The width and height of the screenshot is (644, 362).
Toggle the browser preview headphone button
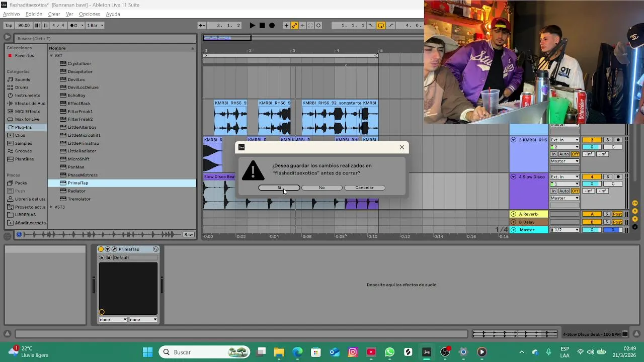(x=19, y=235)
